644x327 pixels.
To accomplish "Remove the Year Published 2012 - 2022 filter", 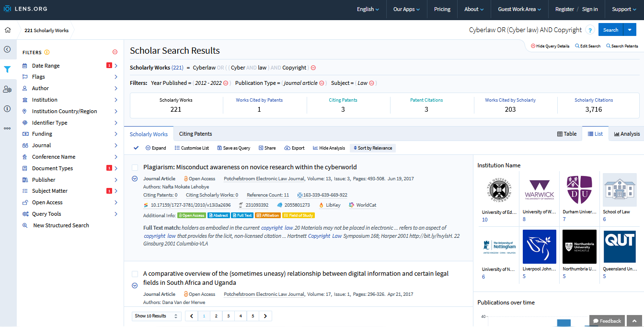I will click(x=225, y=83).
